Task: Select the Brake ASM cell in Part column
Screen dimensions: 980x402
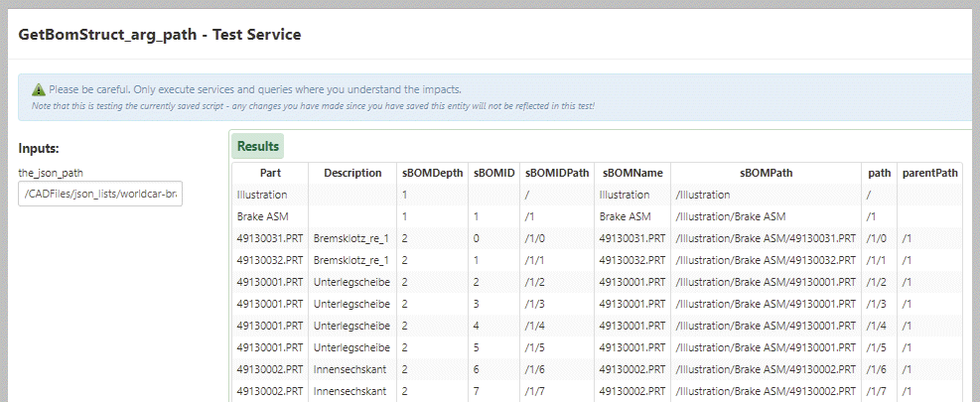Action: pos(258,216)
